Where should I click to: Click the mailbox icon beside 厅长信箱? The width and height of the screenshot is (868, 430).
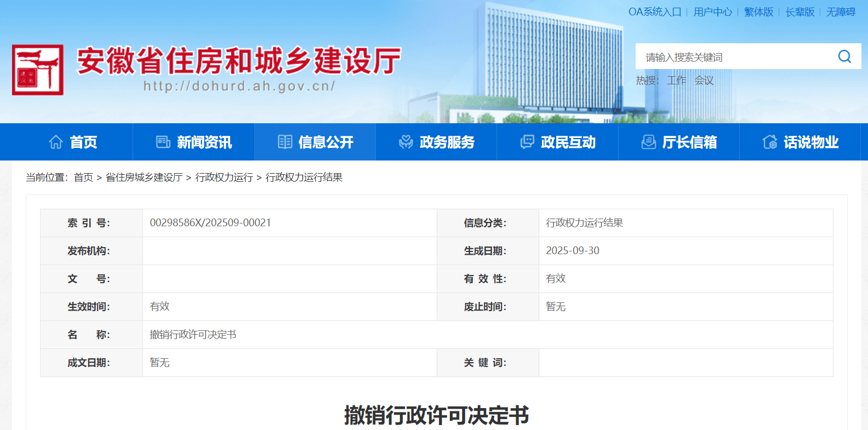tap(648, 142)
